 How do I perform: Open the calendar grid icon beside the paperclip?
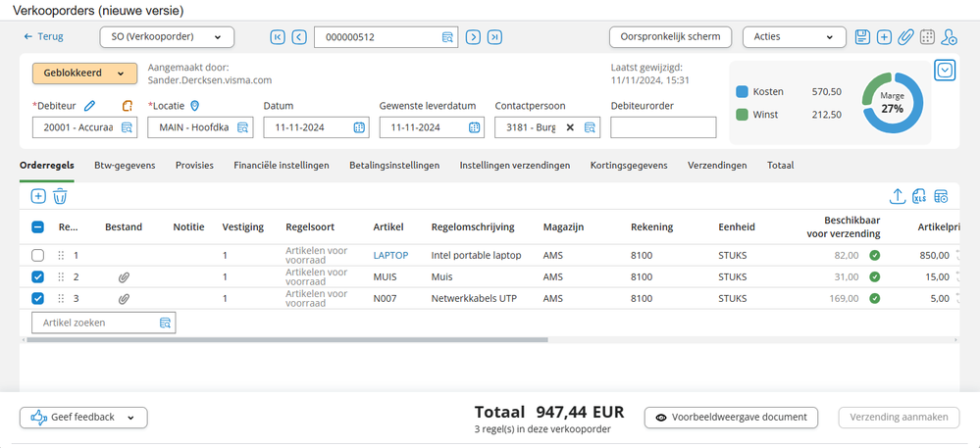tap(927, 37)
